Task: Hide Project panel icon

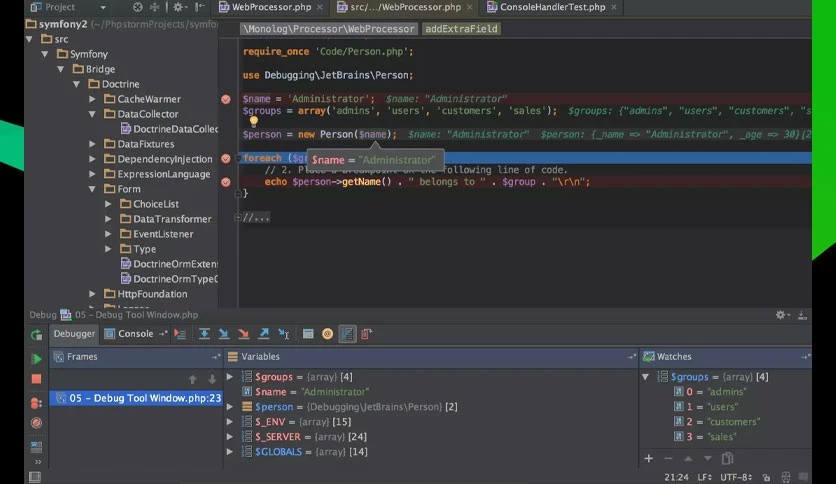Action: 200,7
